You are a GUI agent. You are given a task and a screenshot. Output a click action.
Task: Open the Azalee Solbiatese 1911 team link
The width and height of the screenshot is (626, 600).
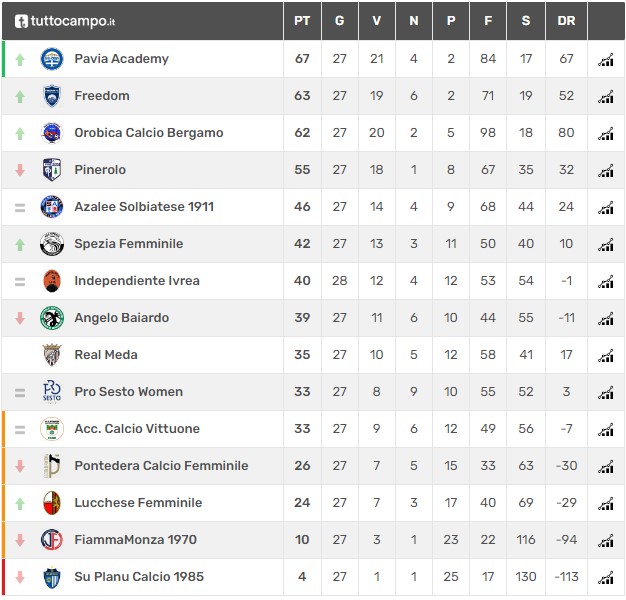point(144,207)
